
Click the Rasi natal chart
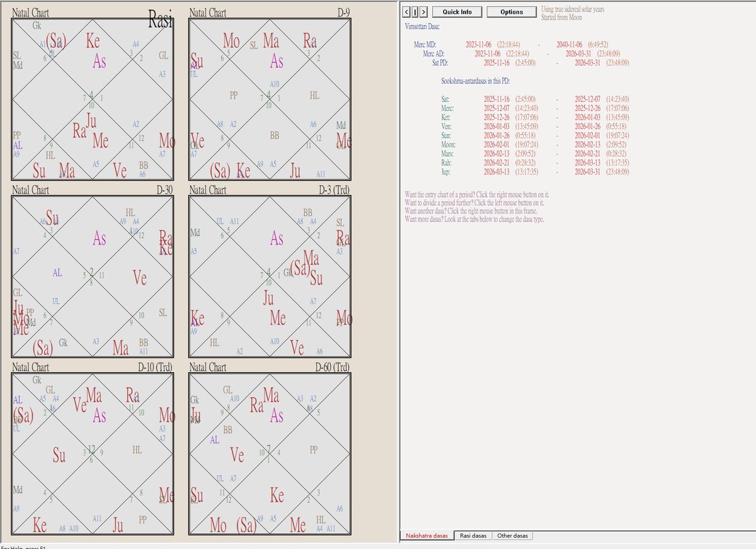[93, 99]
